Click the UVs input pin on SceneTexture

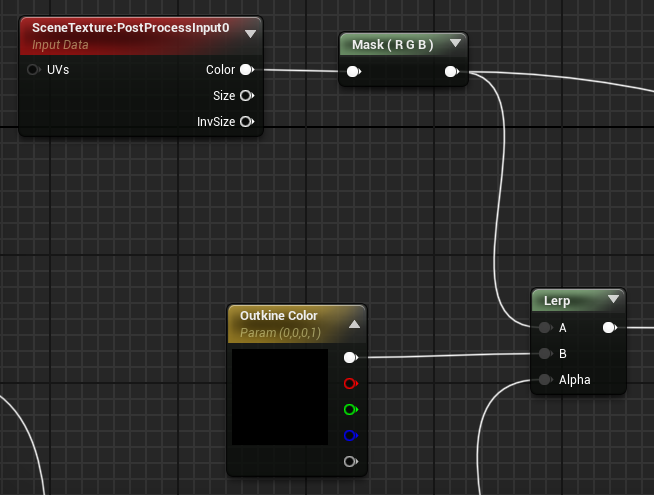33,70
